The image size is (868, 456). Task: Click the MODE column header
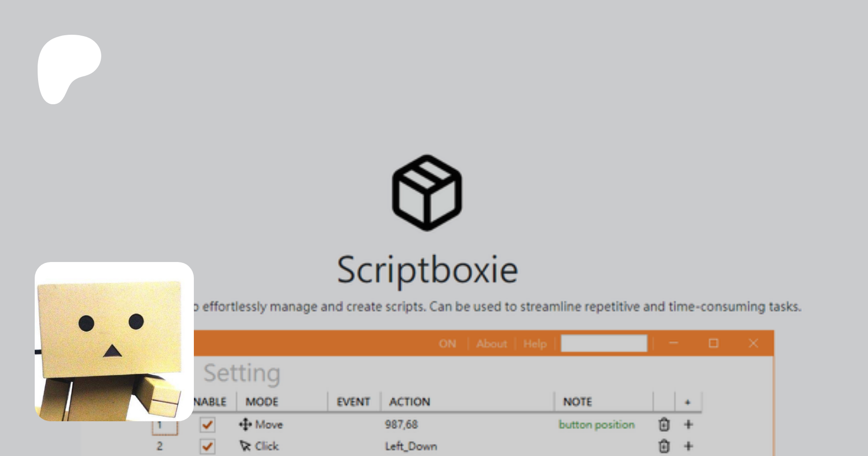coord(262,401)
